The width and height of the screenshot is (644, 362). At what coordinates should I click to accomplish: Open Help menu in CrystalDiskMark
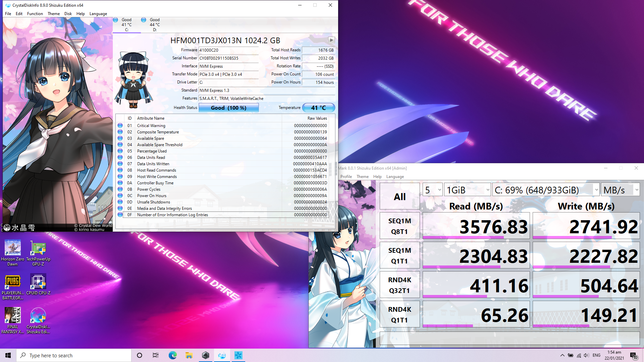(x=377, y=177)
